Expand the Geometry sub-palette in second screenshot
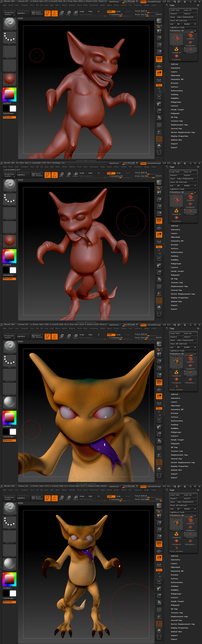The width and height of the screenshot is (202, 644). [176, 230]
